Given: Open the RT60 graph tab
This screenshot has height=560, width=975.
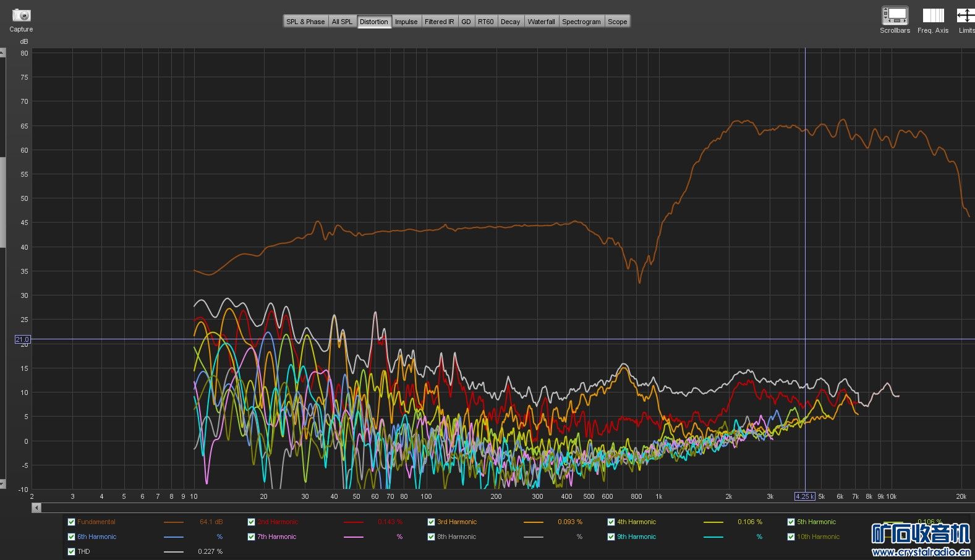Looking at the screenshot, I should point(485,22).
